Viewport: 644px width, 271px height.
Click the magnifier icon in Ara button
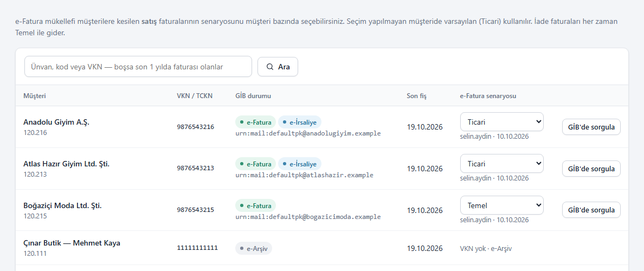click(270, 67)
